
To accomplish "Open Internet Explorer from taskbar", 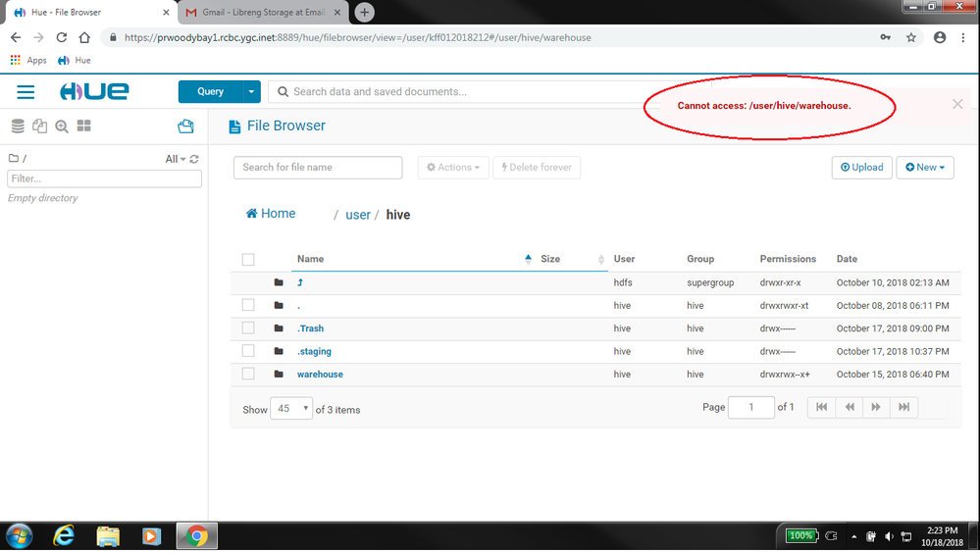I will click(64, 536).
